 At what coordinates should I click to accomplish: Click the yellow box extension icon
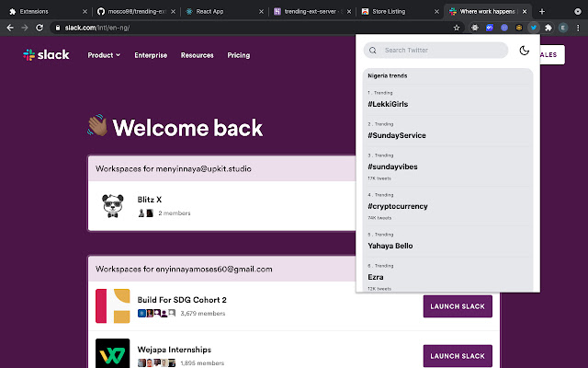pyautogui.click(x=518, y=28)
